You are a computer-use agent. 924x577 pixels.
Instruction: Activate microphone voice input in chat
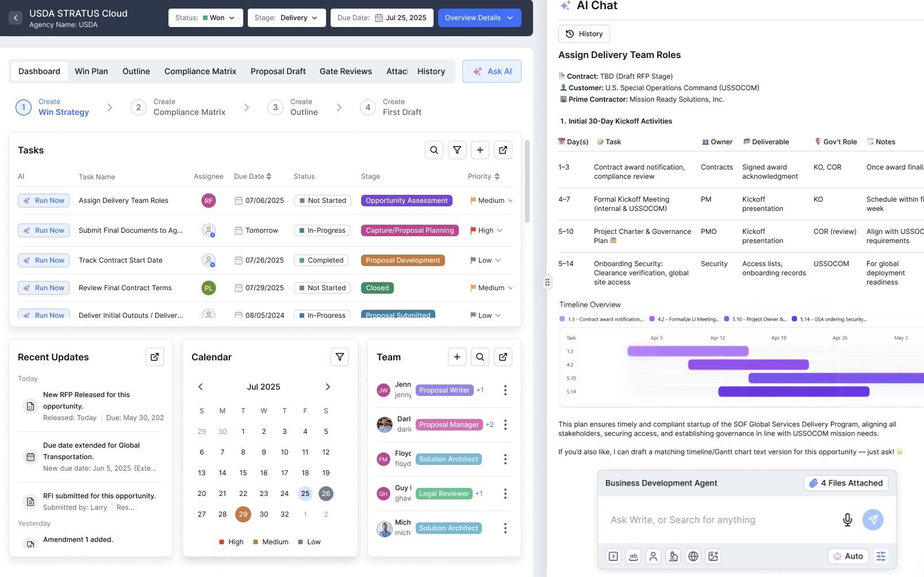coord(848,520)
